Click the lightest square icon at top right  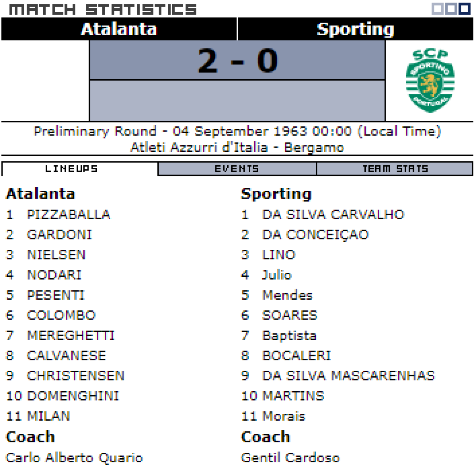click(438, 9)
